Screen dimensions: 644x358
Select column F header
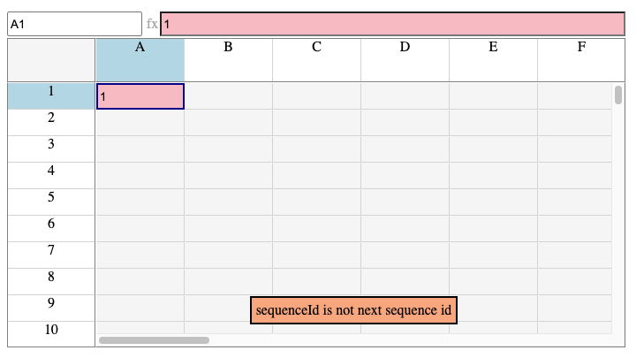click(x=581, y=60)
